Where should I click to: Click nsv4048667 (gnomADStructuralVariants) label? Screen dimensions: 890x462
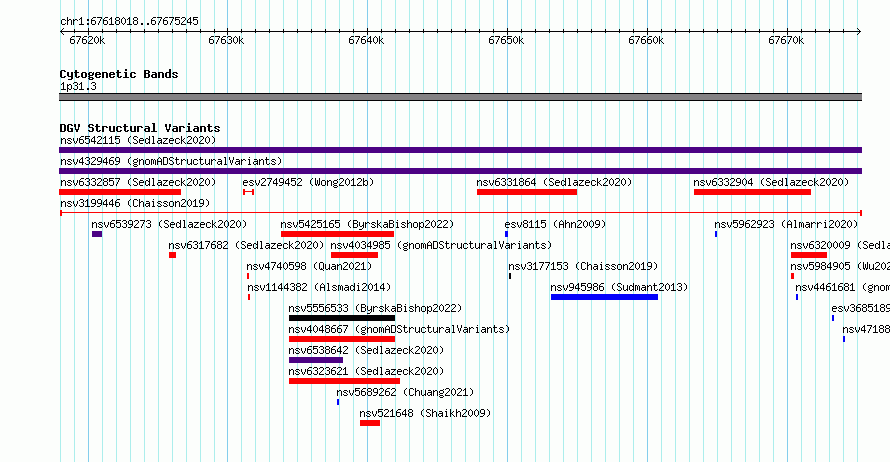tap(399, 329)
